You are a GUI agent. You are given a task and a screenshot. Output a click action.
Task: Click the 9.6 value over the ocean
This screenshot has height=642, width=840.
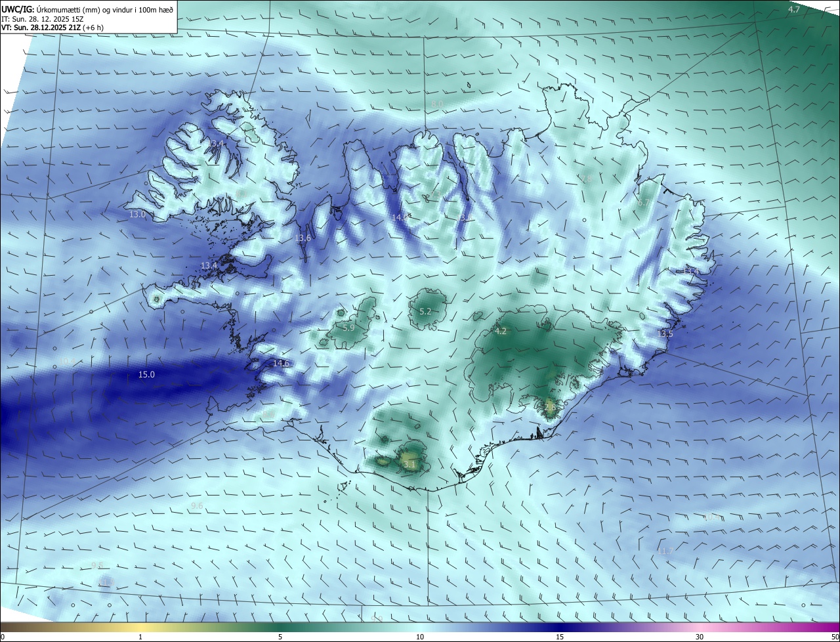tap(196, 506)
